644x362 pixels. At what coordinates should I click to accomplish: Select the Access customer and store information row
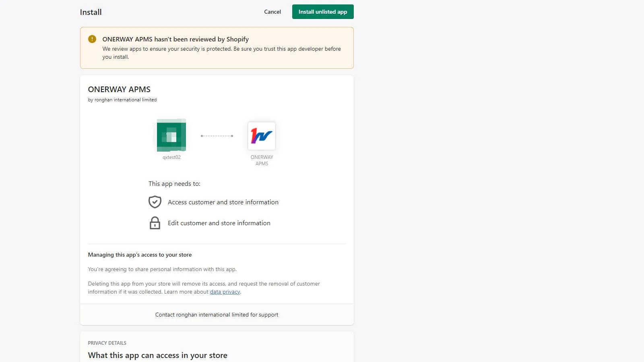coord(223,202)
